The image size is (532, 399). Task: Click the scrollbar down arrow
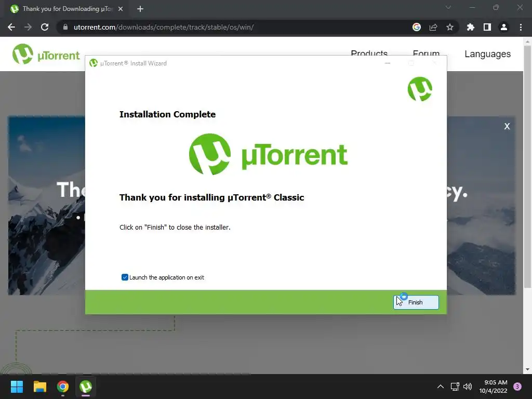(527, 369)
